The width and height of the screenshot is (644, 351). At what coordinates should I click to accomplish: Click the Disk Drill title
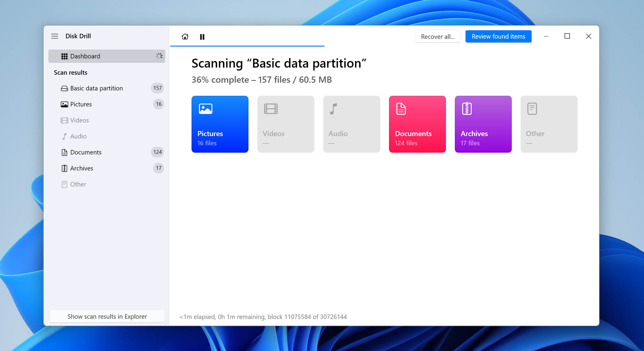point(78,36)
